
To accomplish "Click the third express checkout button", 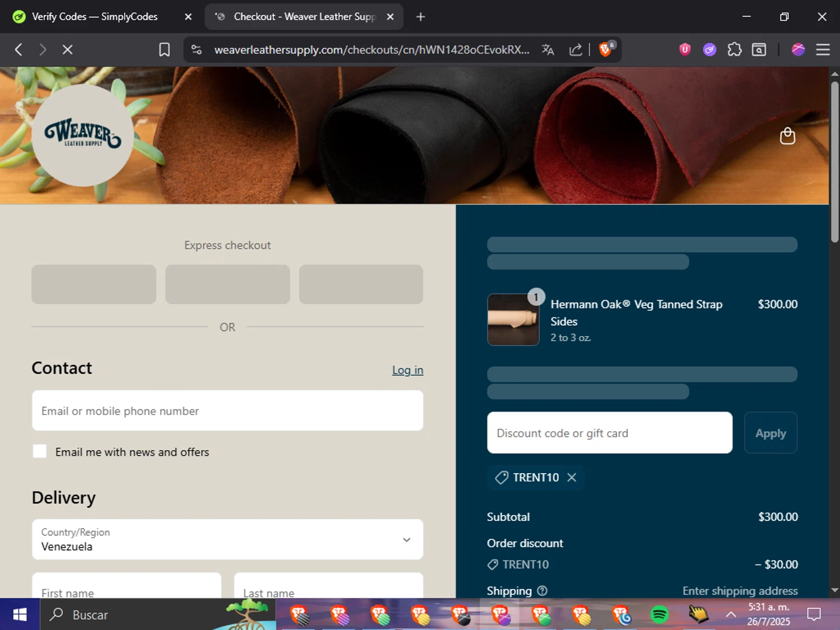I will (x=361, y=284).
